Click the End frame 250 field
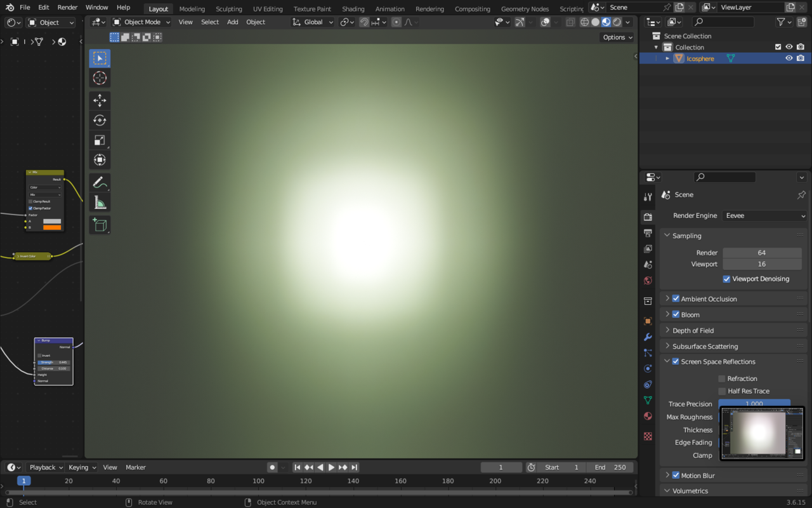 pyautogui.click(x=610, y=467)
